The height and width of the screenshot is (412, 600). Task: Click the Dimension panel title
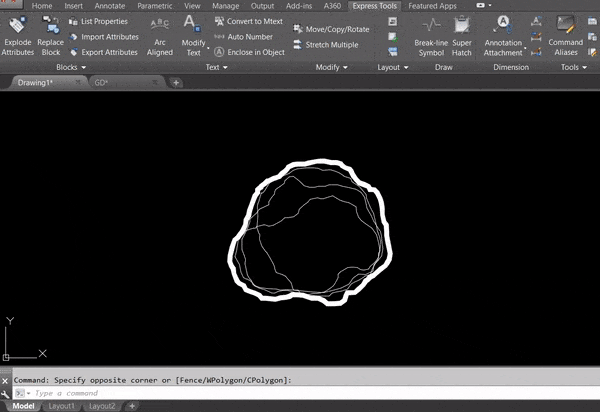pyautogui.click(x=511, y=67)
